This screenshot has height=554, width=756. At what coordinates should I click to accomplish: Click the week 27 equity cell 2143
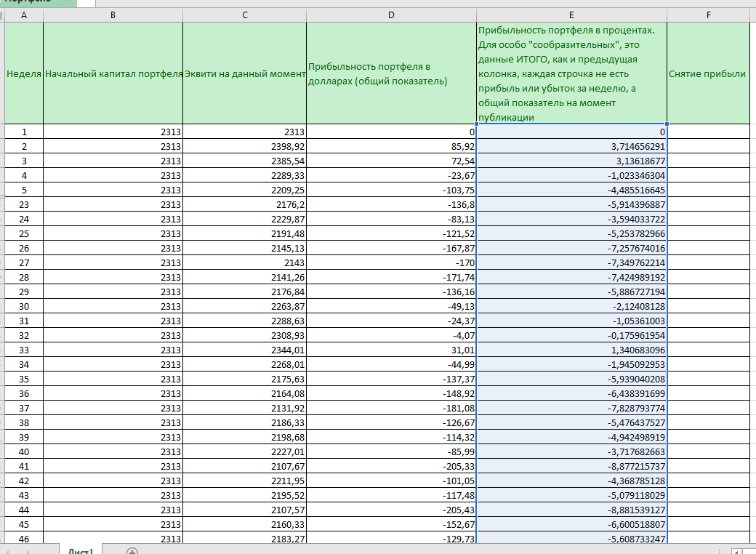(244, 262)
